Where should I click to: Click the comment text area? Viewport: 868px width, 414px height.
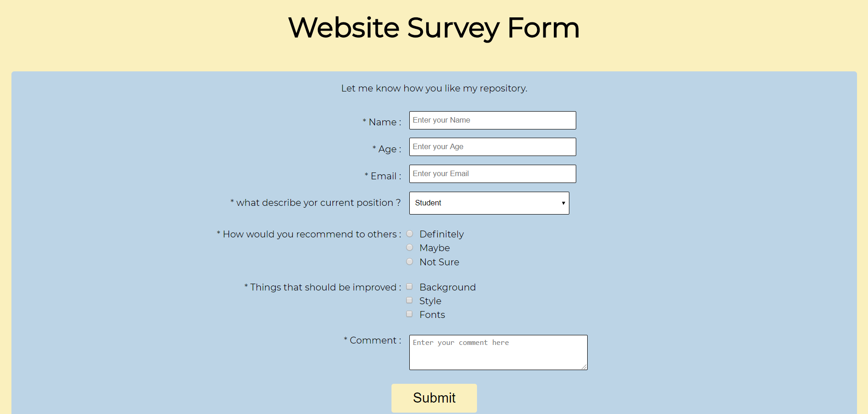click(498, 352)
